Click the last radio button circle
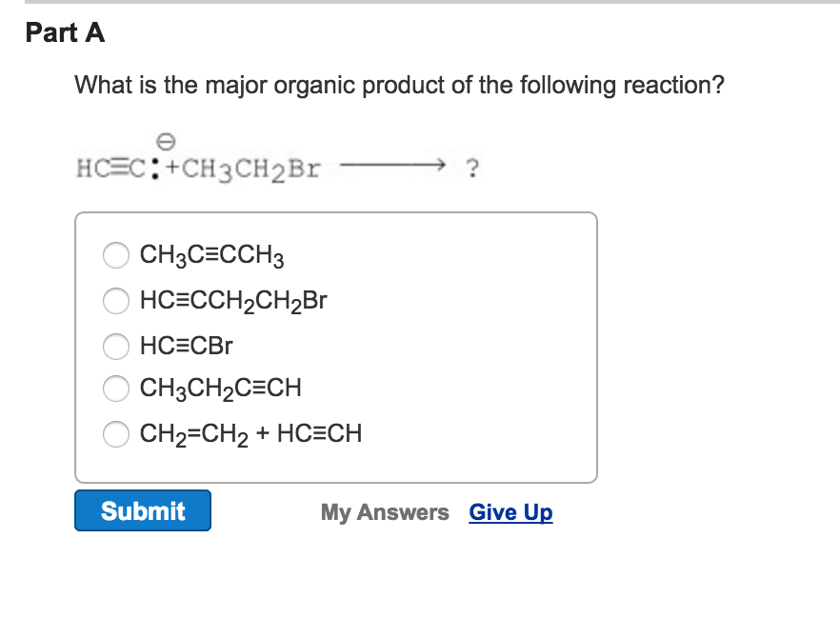Viewport: 840px width, 619px height. tap(116, 434)
